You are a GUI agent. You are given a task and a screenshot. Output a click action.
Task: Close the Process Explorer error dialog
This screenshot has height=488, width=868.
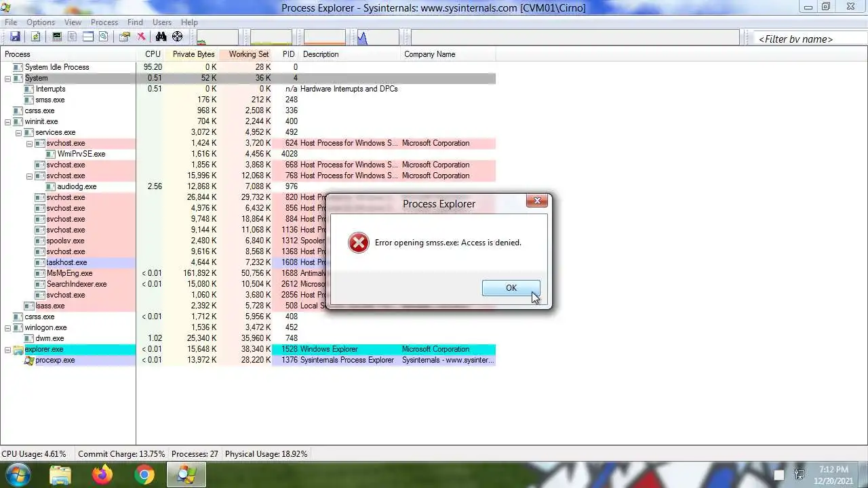(x=537, y=201)
